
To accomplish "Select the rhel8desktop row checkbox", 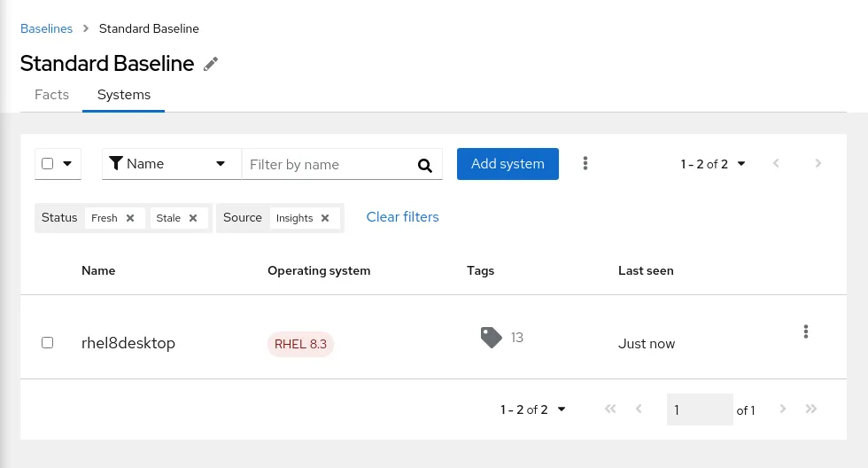I will (x=48, y=343).
